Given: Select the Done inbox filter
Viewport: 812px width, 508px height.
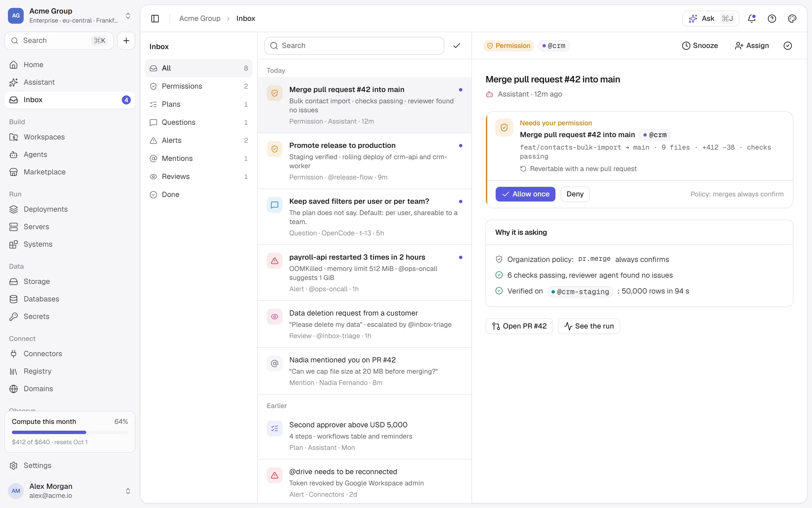Looking at the screenshot, I should coord(199,194).
